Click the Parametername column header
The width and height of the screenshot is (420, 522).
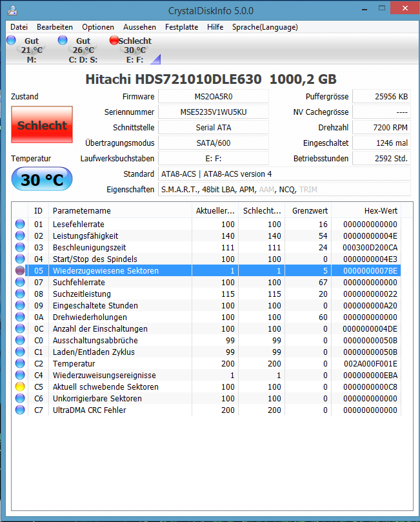[120, 211]
